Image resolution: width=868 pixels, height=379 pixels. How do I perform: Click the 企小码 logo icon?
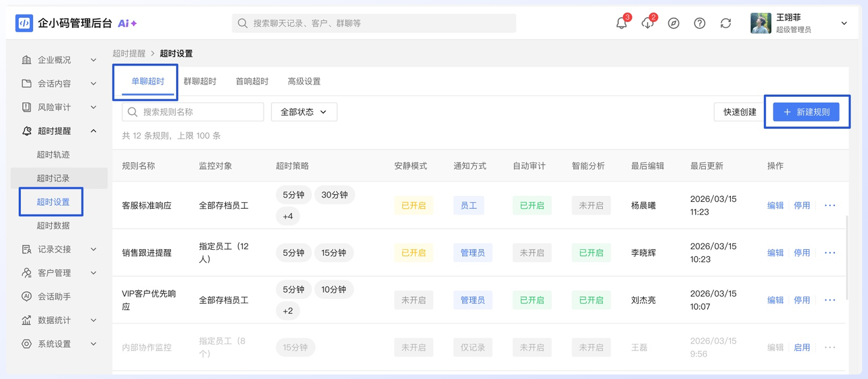point(24,23)
